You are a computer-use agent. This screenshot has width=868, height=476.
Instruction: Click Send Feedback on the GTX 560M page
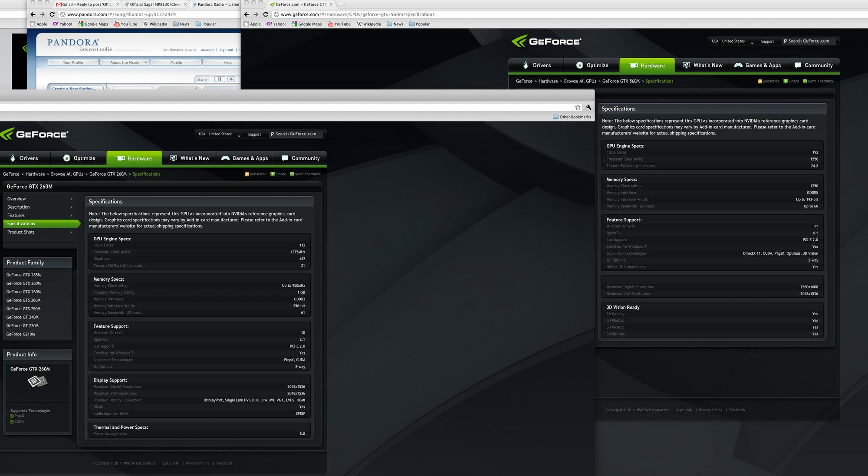tap(818, 81)
